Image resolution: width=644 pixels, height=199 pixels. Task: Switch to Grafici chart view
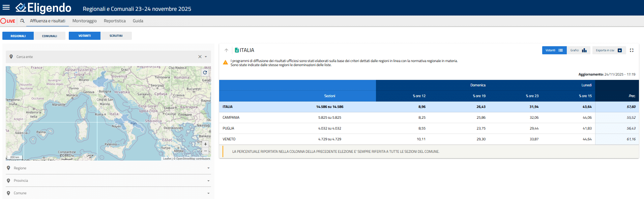point(579,50)
